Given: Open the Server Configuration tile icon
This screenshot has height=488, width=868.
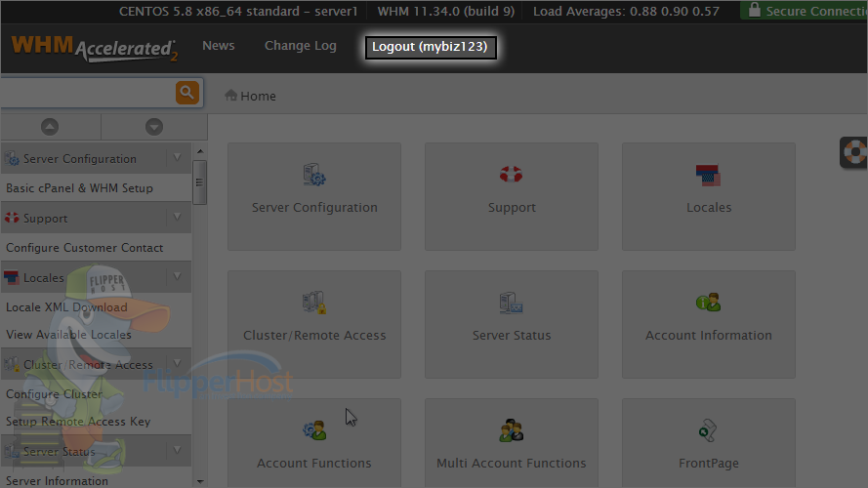Looking at the screenshot, I should (x=314, y=175).
